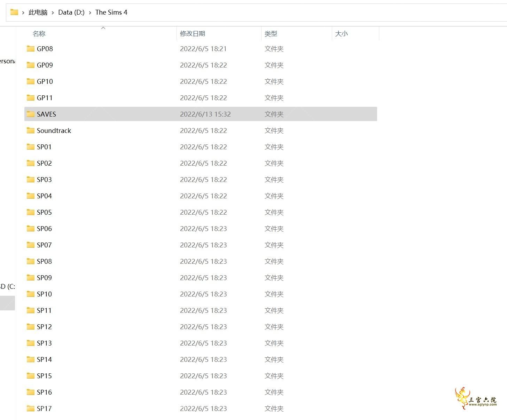The width and height of the screenshot is (507, 420).
Task: Select the SP14 folder name
Action: tap(44, 359)
